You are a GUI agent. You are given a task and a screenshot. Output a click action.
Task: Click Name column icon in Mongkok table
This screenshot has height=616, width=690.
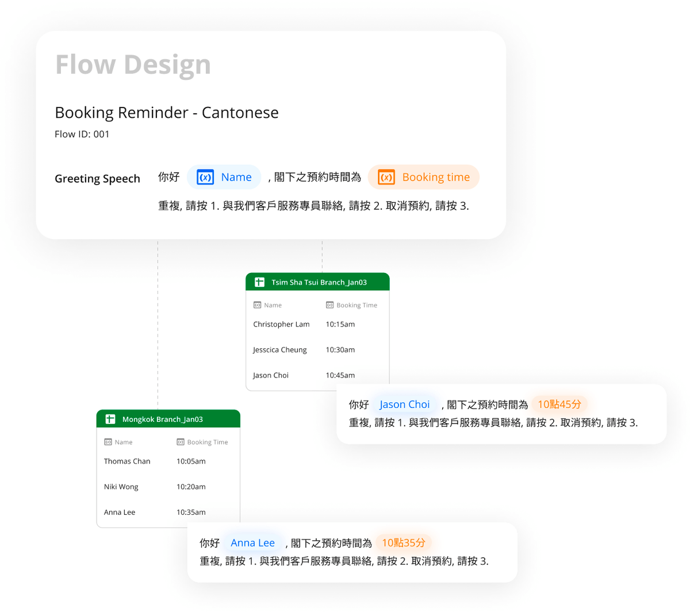pos(108,442)
